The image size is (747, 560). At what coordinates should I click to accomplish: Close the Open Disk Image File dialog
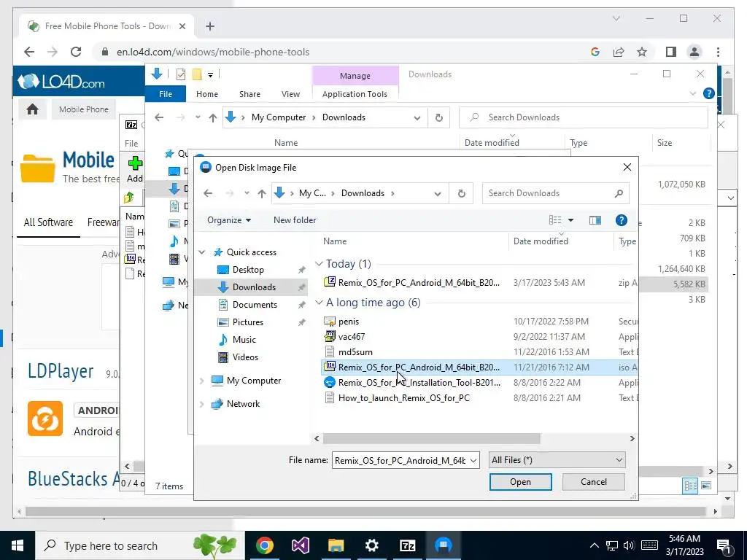(x=627, y=167)
